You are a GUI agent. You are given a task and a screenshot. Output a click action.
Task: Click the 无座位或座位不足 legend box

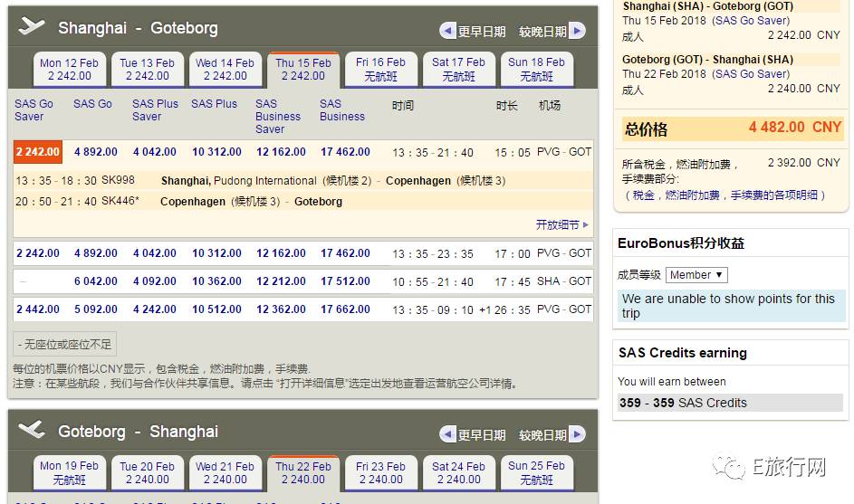click(65, 344)
